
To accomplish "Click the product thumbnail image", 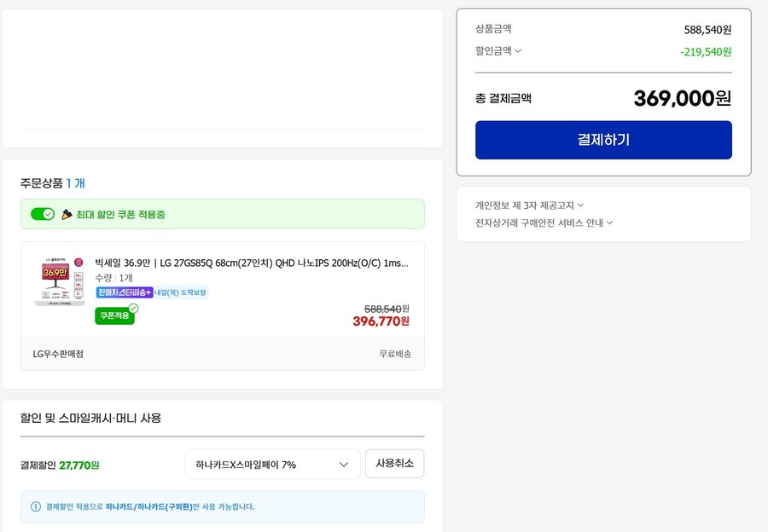I will pyautogui.click(x=60, y=281).
